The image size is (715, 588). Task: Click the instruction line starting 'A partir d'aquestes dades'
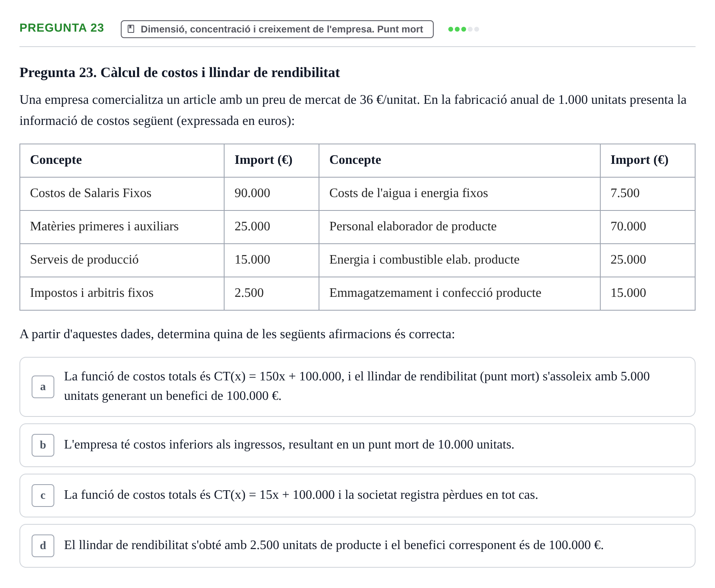click(237, 335)
